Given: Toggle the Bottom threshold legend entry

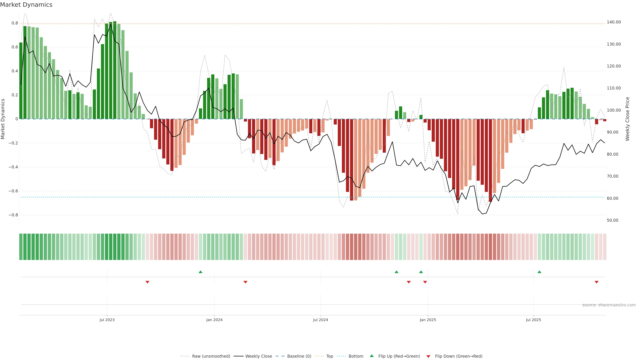Looking at the screenshot, I should point(356,356).
